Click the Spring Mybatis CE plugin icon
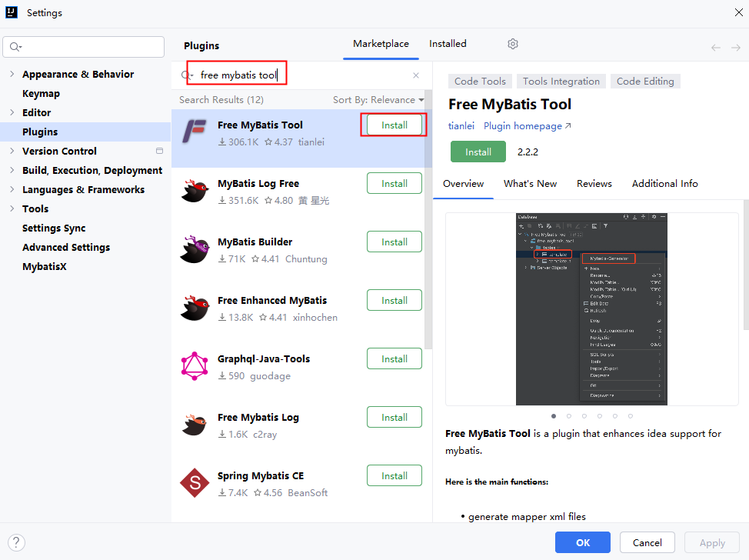 [x=194, y=483]
